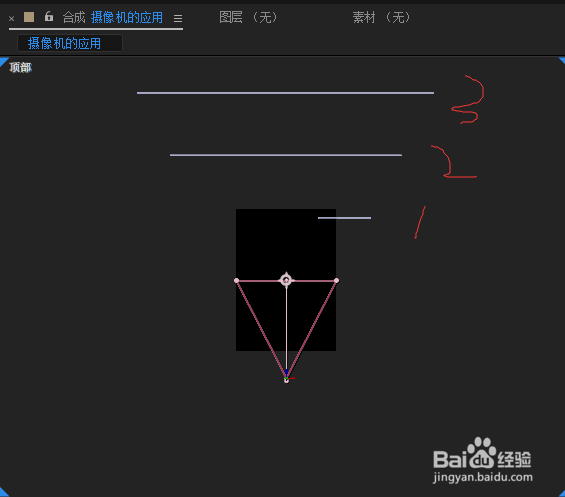Select the short layer line nearest the camera
The height and width of the screenshot is (497, 565).
pos(344,218)
